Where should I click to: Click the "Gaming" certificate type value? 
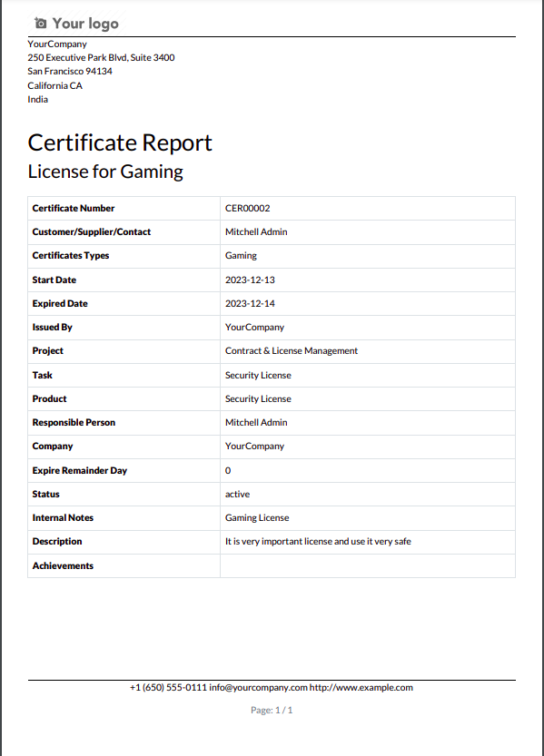pos(241,256)
